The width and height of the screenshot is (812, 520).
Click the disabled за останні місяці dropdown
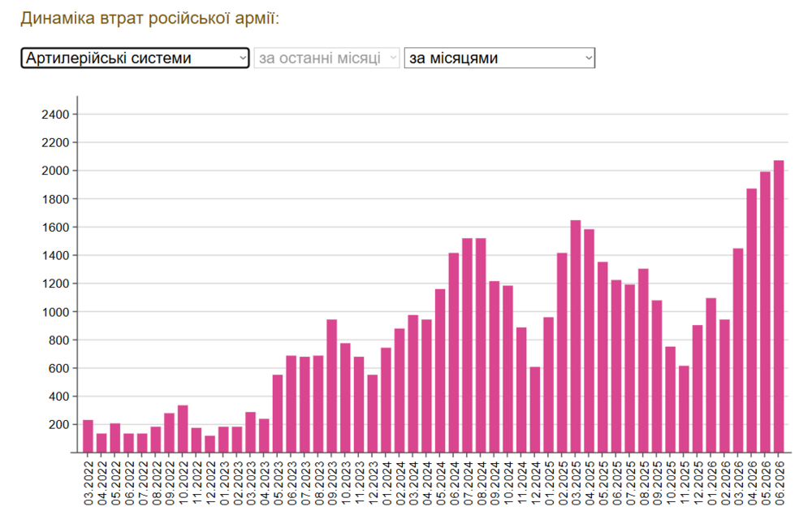pyautogui.click(x=326, y=58)
